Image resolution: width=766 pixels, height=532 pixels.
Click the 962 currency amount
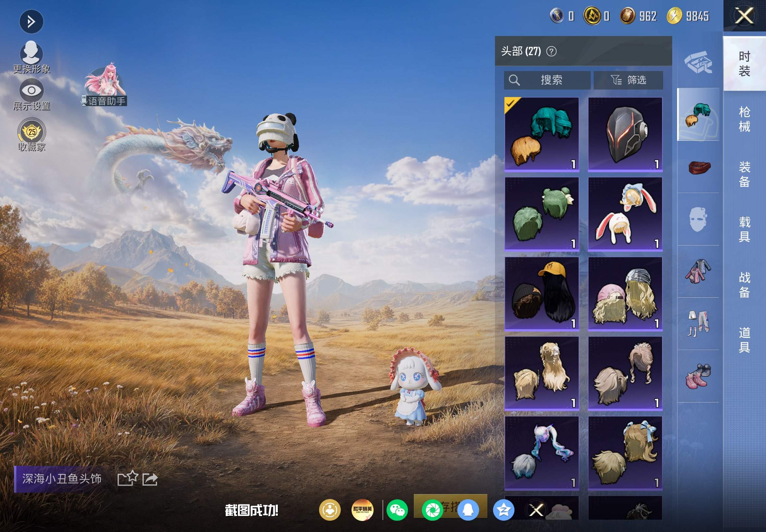[x=648, y=16]
